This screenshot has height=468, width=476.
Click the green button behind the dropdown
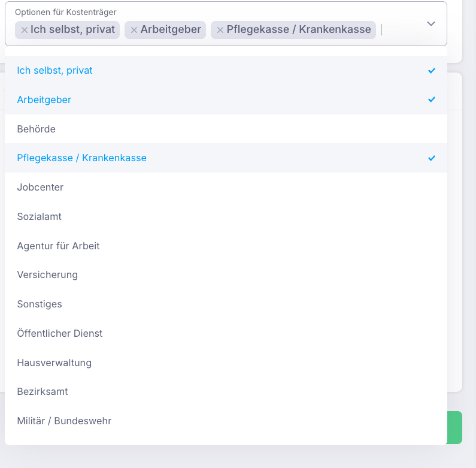click(x=455, y=427)
